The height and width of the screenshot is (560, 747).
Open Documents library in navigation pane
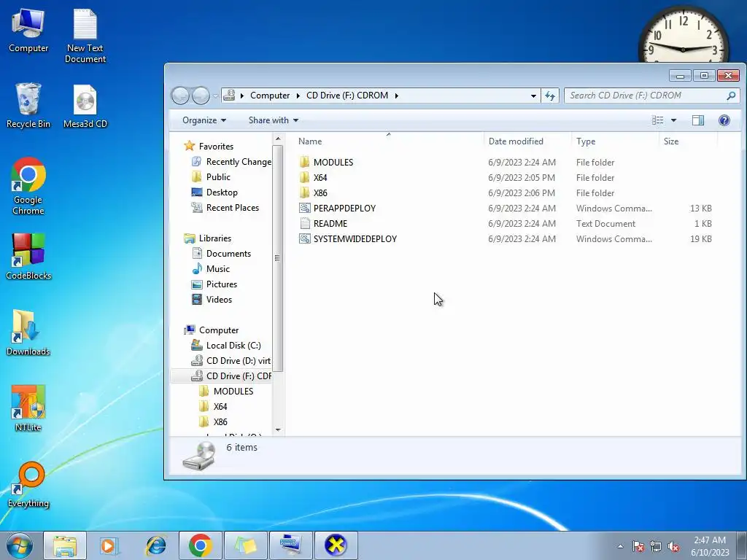coord(228,253)
